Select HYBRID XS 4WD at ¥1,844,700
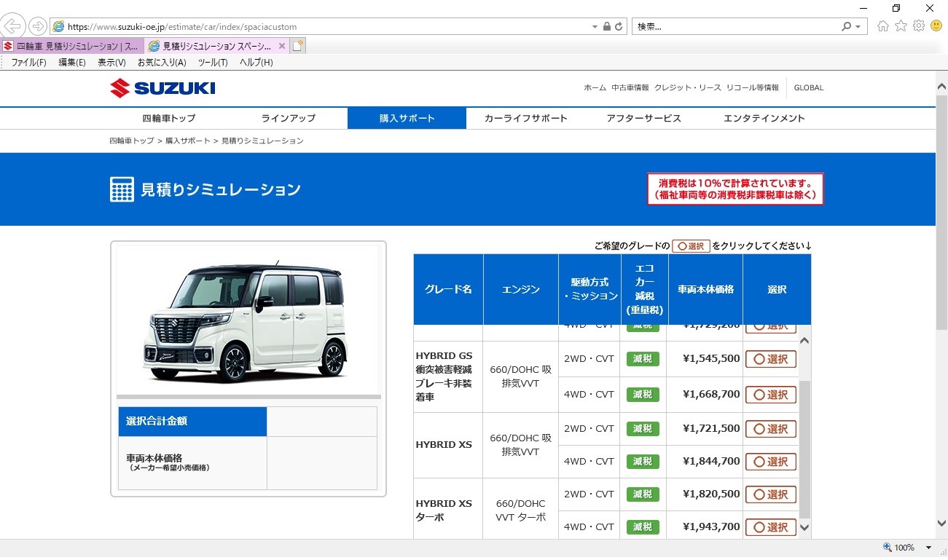Screen dimensions: 948x560 (x=770, y=462)
